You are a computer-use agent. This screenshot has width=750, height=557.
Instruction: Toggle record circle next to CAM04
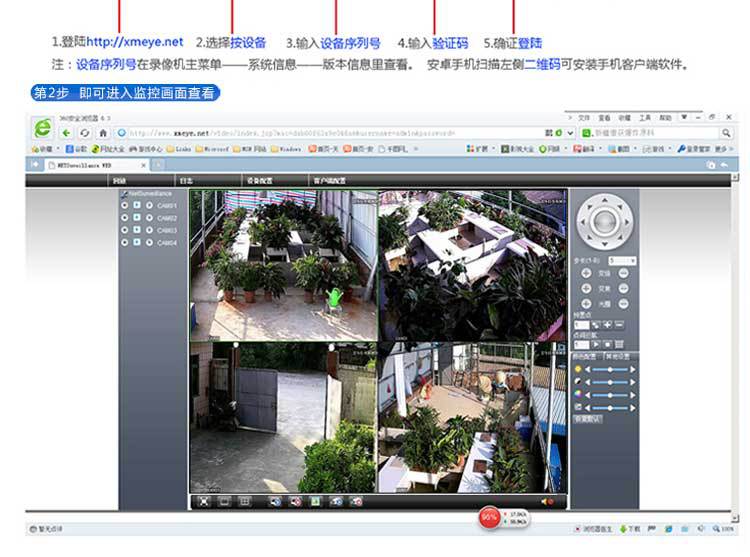148,242
